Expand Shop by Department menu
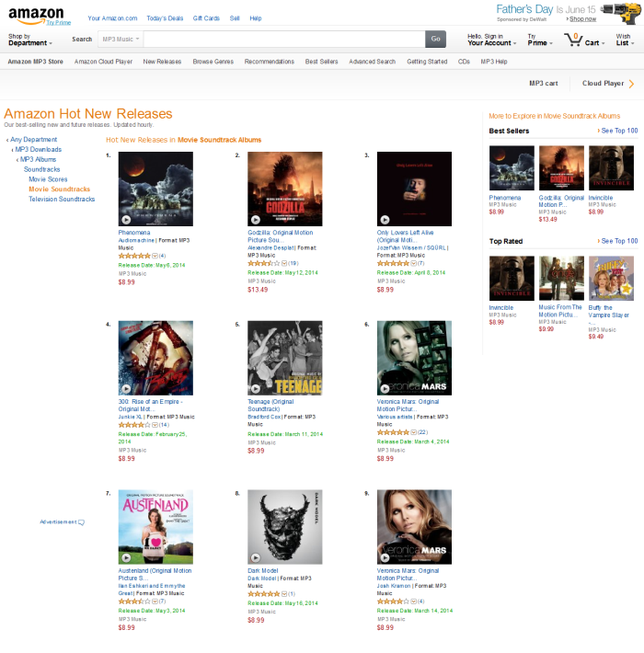The width and height of the screenshot is (644, 653). point(30,40)
